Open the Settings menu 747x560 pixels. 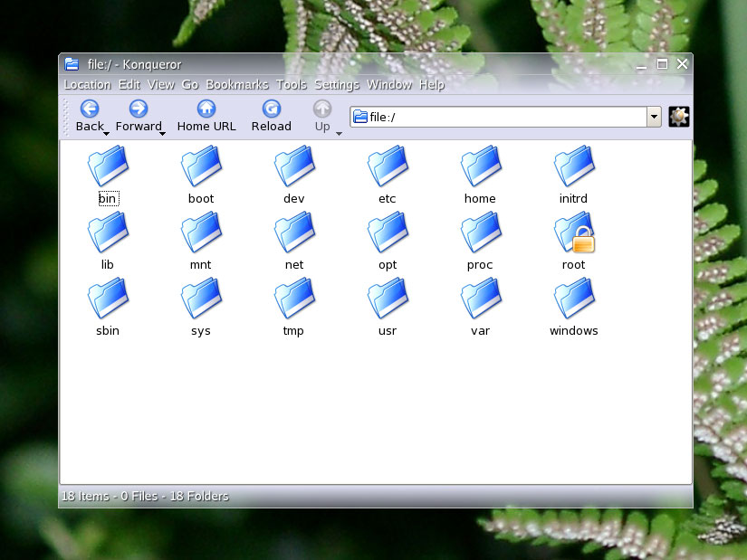pos(337,85)
